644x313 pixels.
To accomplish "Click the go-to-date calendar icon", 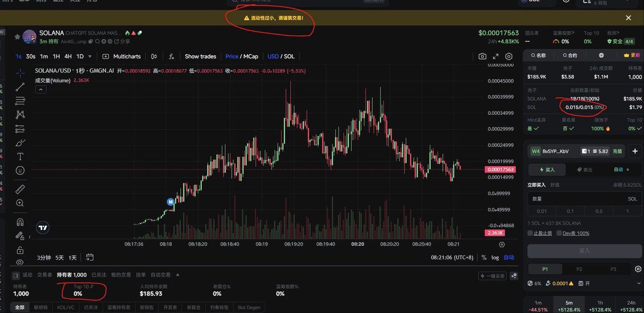I will pyautogui.click(x=90, y=257).
